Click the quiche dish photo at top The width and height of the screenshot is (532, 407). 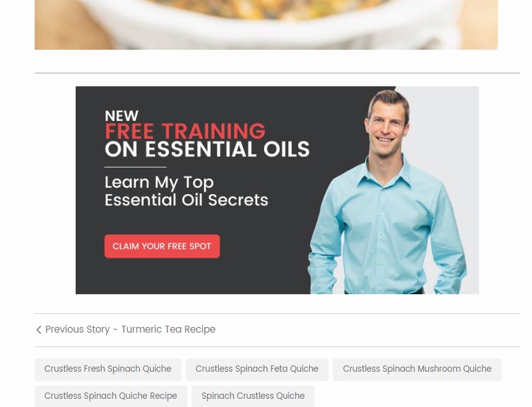(266, 25)
